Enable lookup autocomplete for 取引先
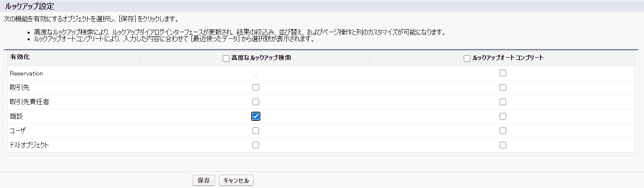 click(x=502, y=87)
